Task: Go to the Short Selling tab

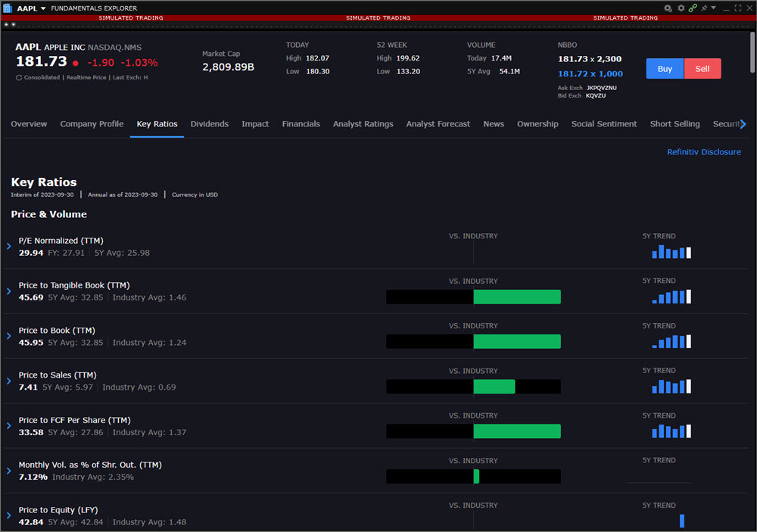Action: (x=674, y=124)
